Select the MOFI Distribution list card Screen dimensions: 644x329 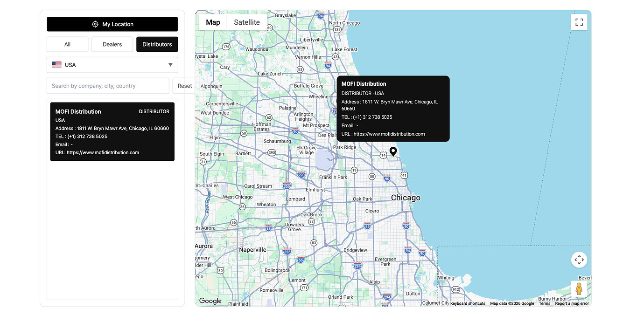(x=112, y=132)
